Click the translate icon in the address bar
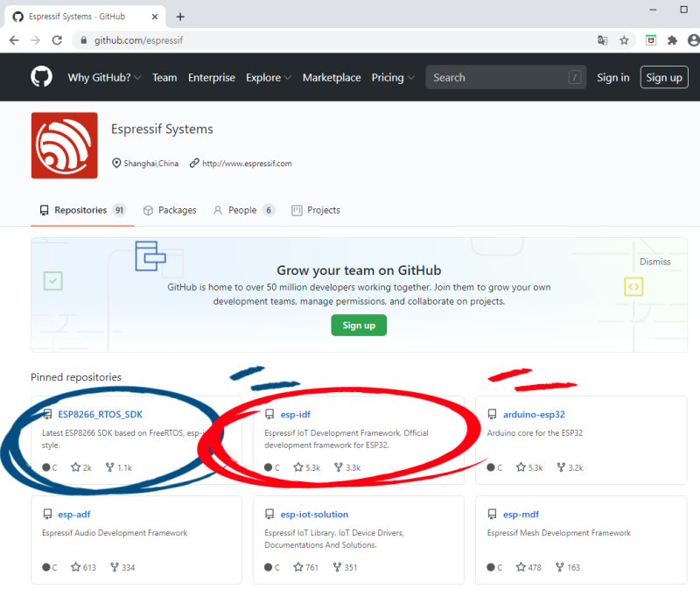This screenshot has height=596, width=700. [x=603, y=39]
